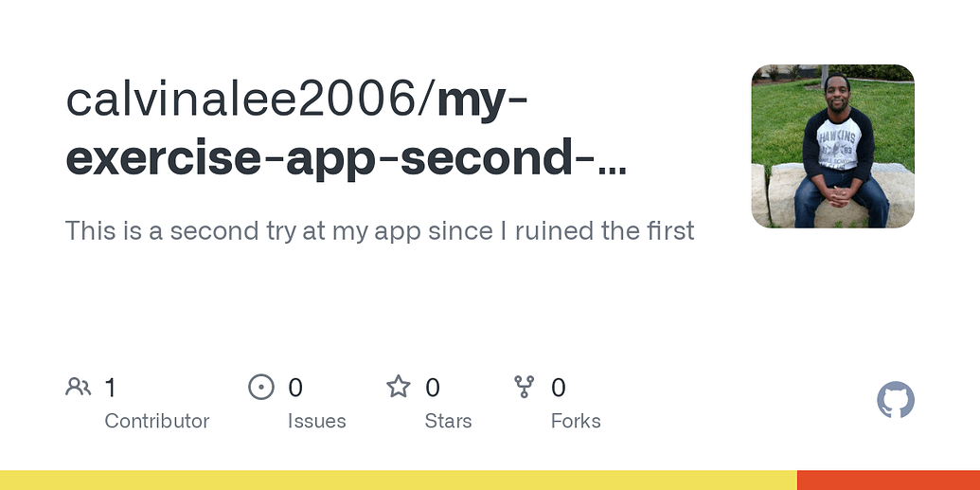Click the Contributor people icon
The height and width of the screenshot is (490, 980).
(x=79, y=387)
